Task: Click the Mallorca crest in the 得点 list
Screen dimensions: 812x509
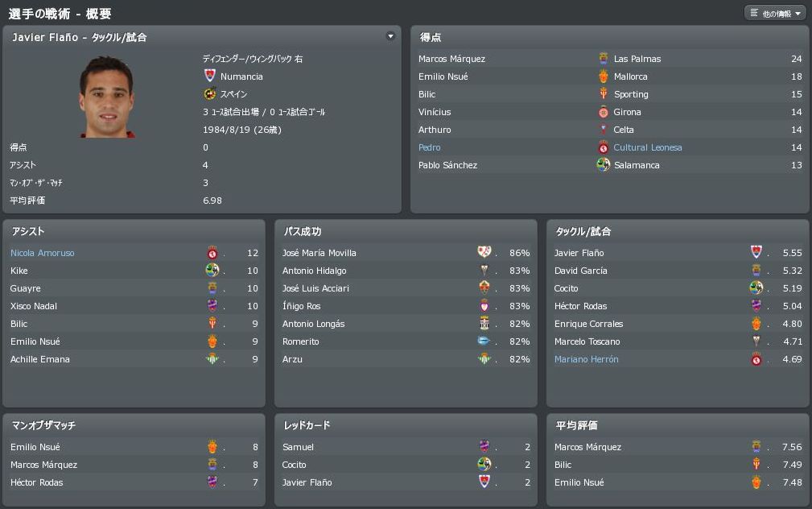Action: click(x=604, y=77)
